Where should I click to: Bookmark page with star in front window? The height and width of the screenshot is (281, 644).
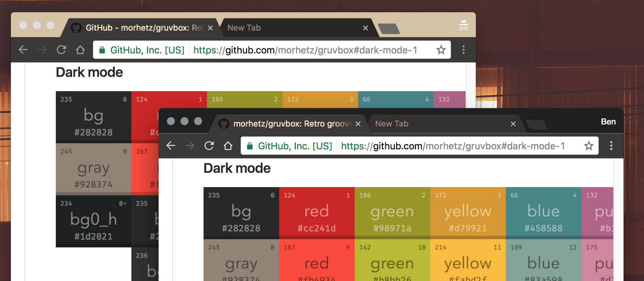[x=589, y=146]
